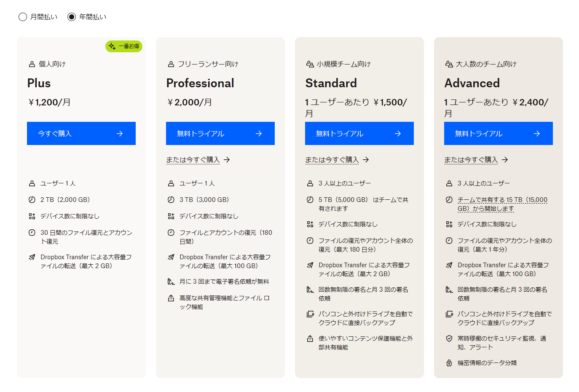Click the 一番お得 badge on the Plus plan
This screenshot has width=579, height=392.
123,46
